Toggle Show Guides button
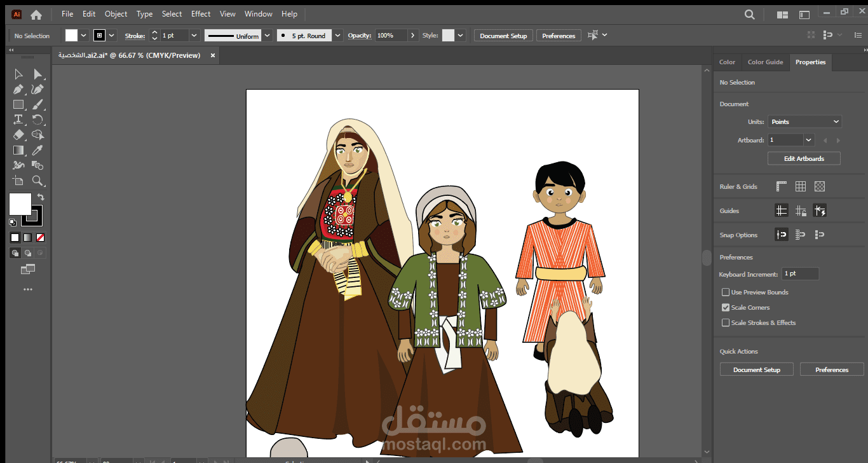The image size is (868, 463). pos(782,211)
